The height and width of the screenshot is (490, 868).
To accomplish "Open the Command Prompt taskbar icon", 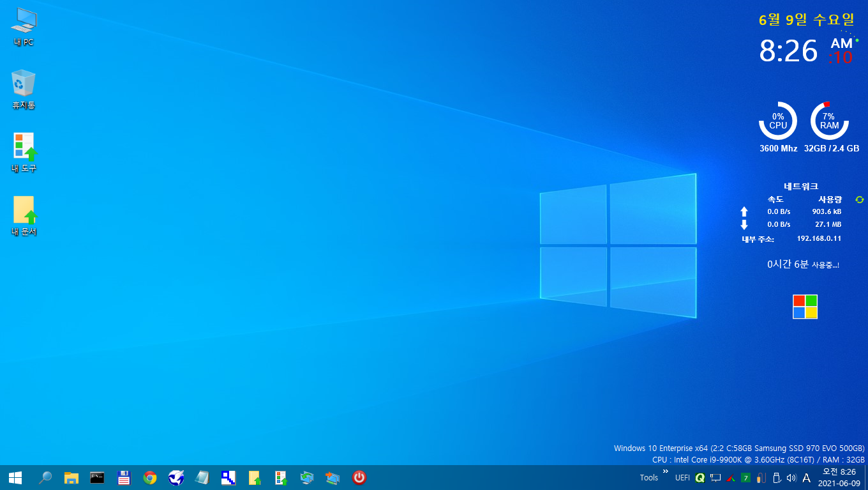I will (98, 477).
